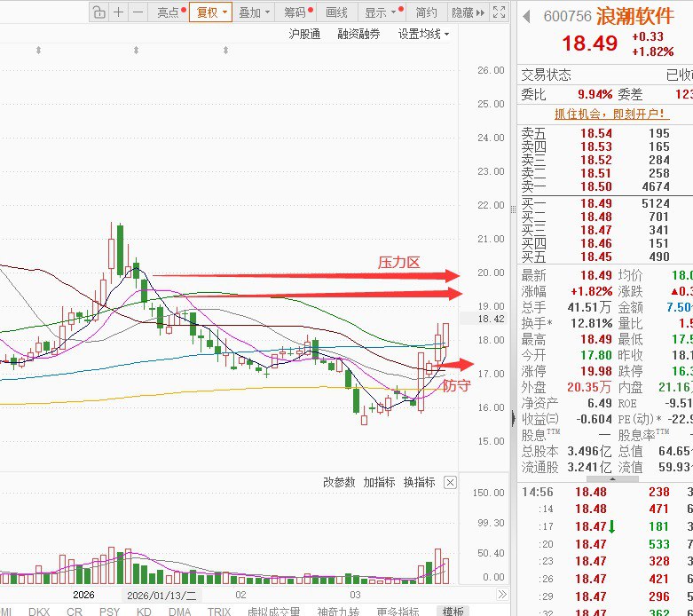
Task: Select 沪股通 label
Action: click(304, 34)
